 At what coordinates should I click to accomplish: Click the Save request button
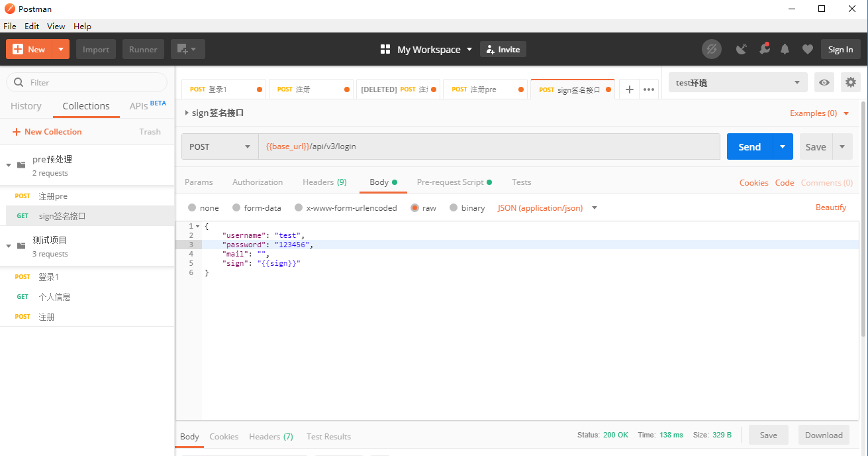coord(816,146)
